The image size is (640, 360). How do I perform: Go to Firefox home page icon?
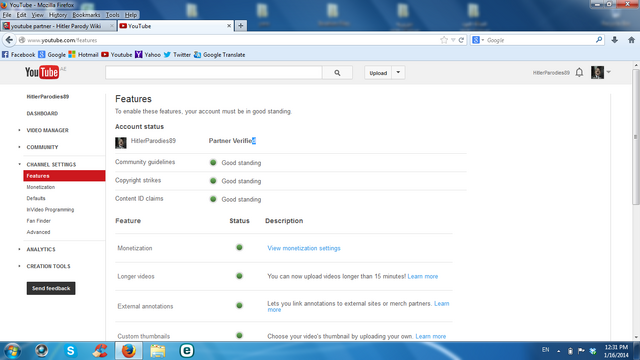pos(631,40)
